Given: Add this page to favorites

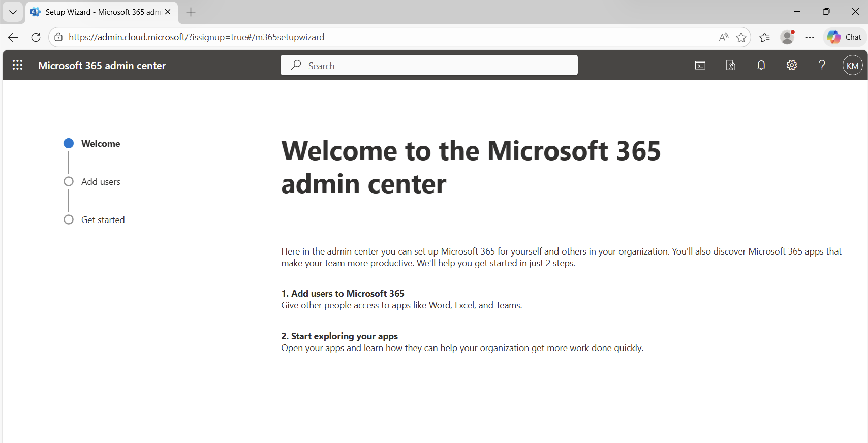Looking at the screenshot, I should [x=741, y=37].
